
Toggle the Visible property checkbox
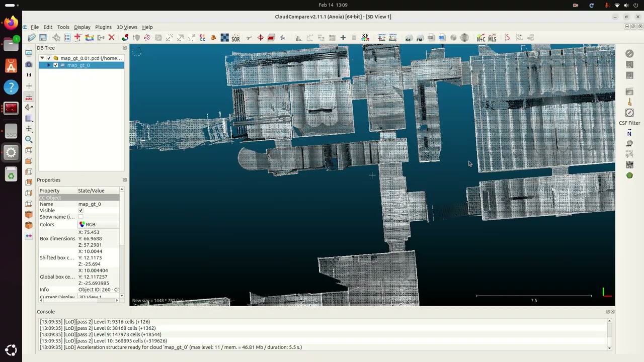click(80, 211)
